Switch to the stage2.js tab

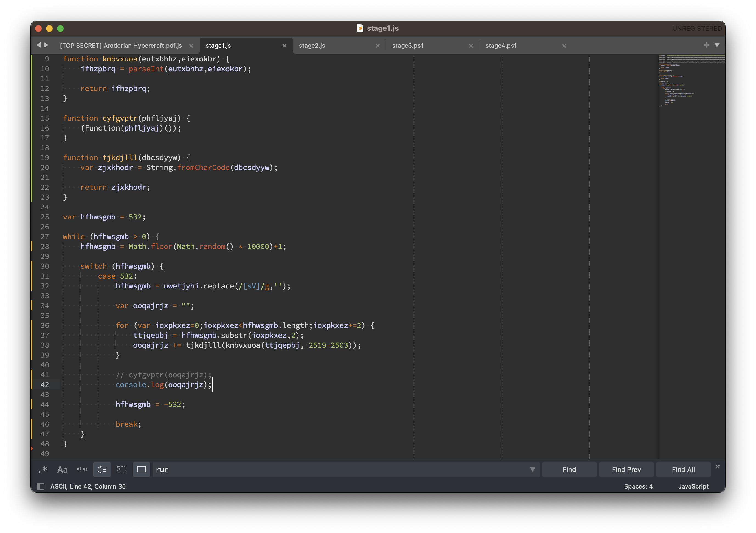pyautogui.click(x=312, y=46)
